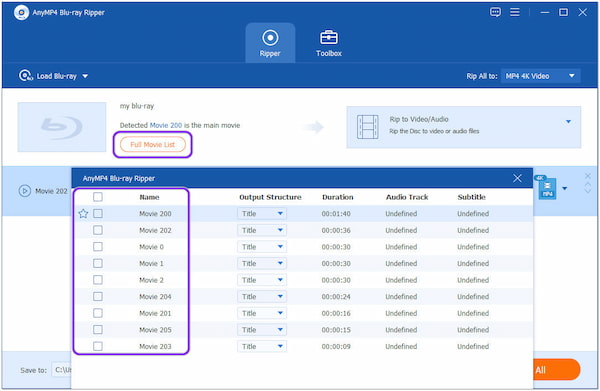Viewport: 600px width, 391px height.
Task: Open the feedback chat icon in title bar
Action: tap(495, 12)
